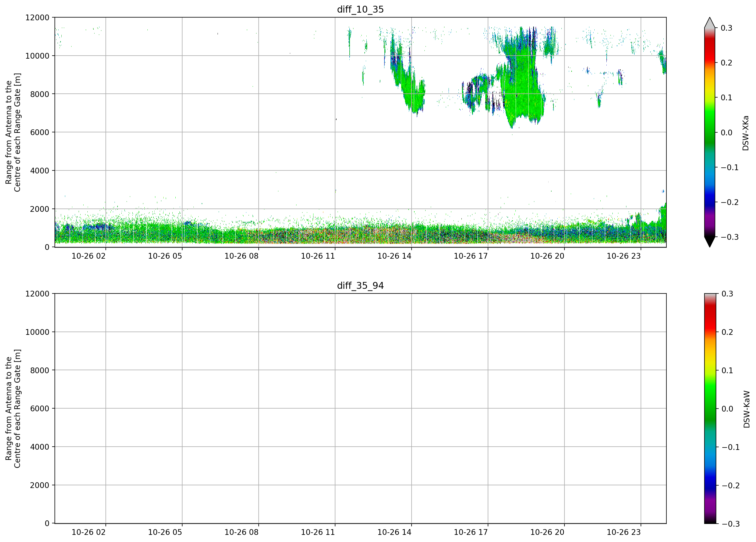Click the 0.3 tick on DSW-XKa colorbar
This screenshot has width=756, height=542.
click(x=726, y=28)
